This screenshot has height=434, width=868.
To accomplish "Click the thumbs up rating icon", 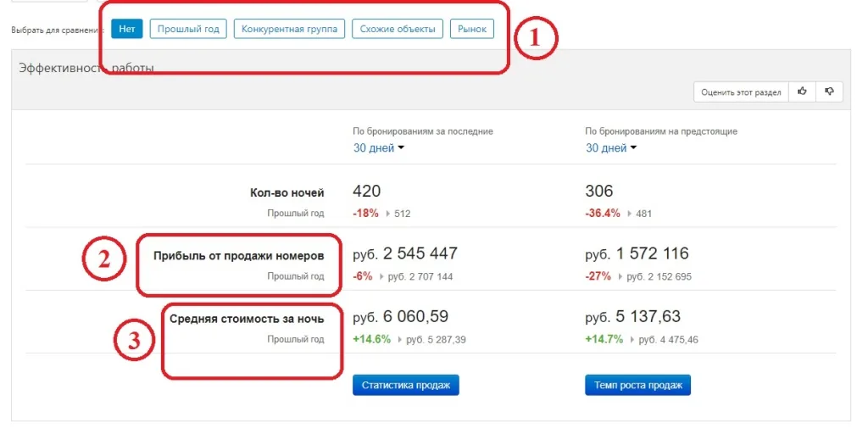I will click(x=802, y=92).
